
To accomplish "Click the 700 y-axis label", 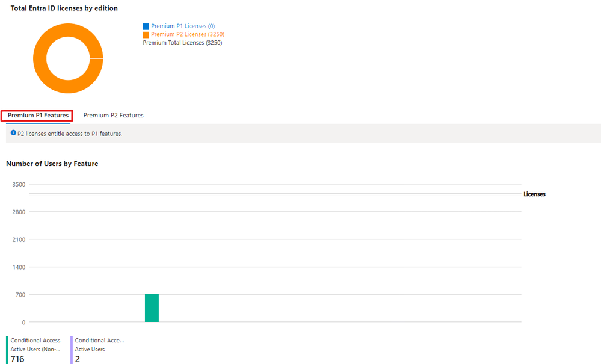I will tap(20, 295).
